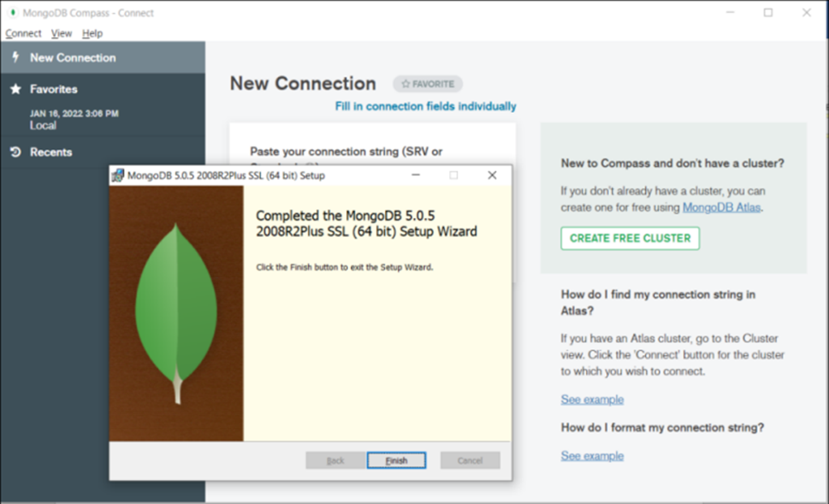Open the MongoDB Atlas link
This screenshot has width=829, height=504.
[722, 207]
